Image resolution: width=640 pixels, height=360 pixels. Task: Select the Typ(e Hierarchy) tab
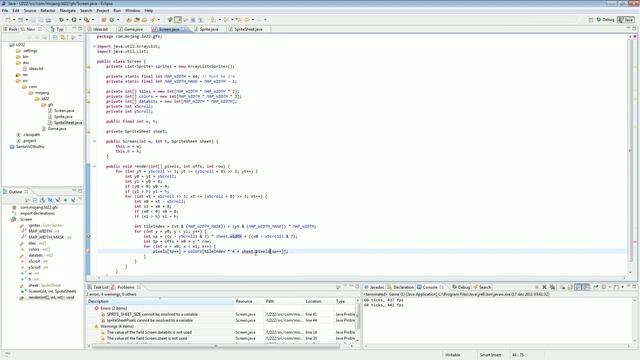click(57, 29)
